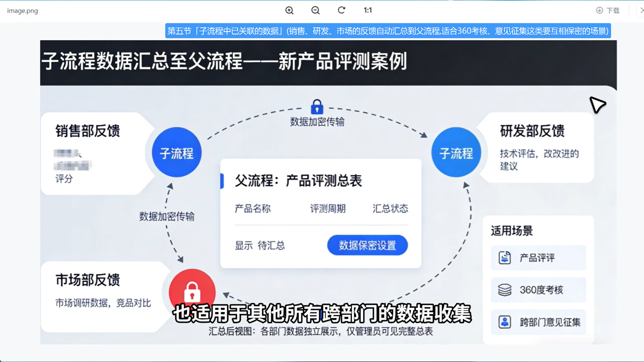Screen dimensions: 644x362
Task: Click the 市场调研数据，竞品对比 text
Action: (103, 303)
